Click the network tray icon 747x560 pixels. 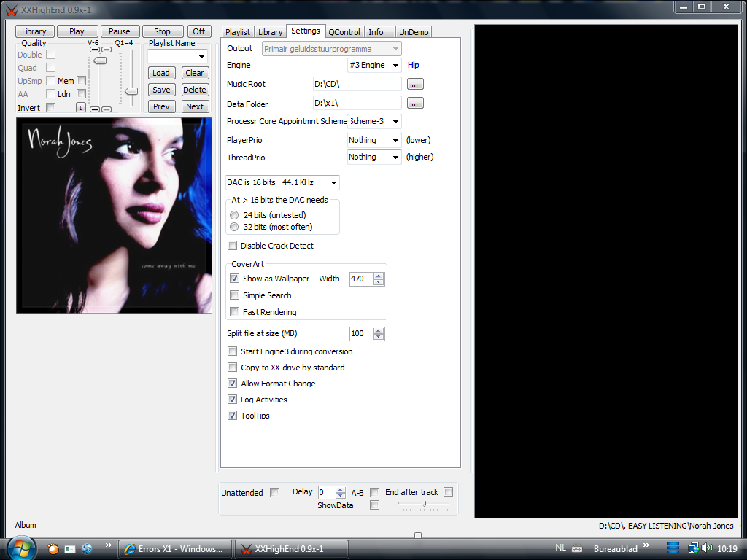click(693, 548)
